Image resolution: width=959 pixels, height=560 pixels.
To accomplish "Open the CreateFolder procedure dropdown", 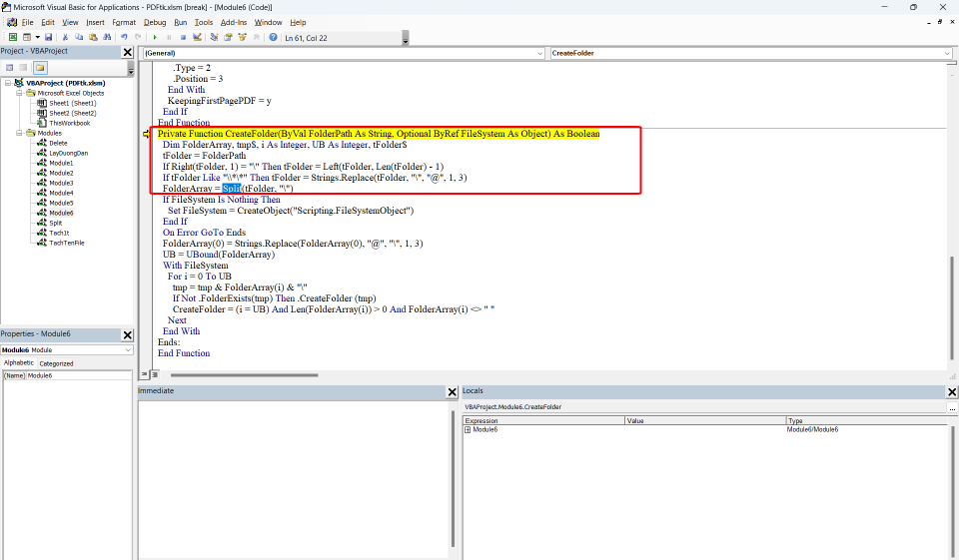I will [x=750, y=53].
